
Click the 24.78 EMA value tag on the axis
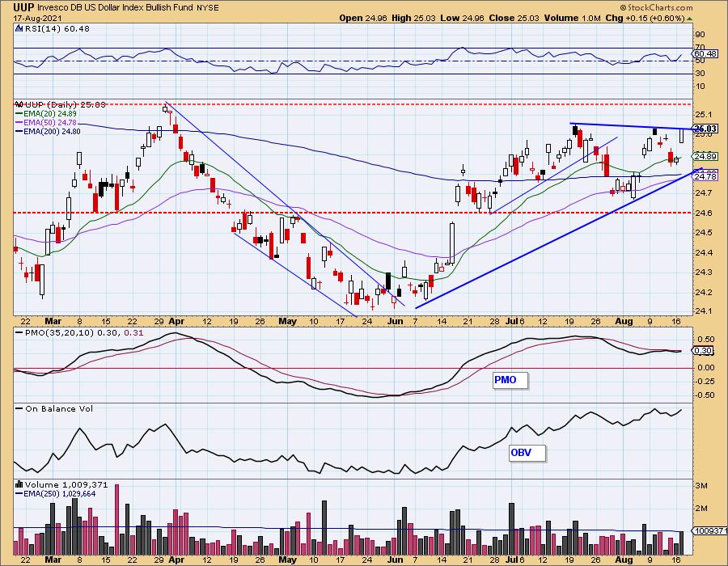point(705,176)
